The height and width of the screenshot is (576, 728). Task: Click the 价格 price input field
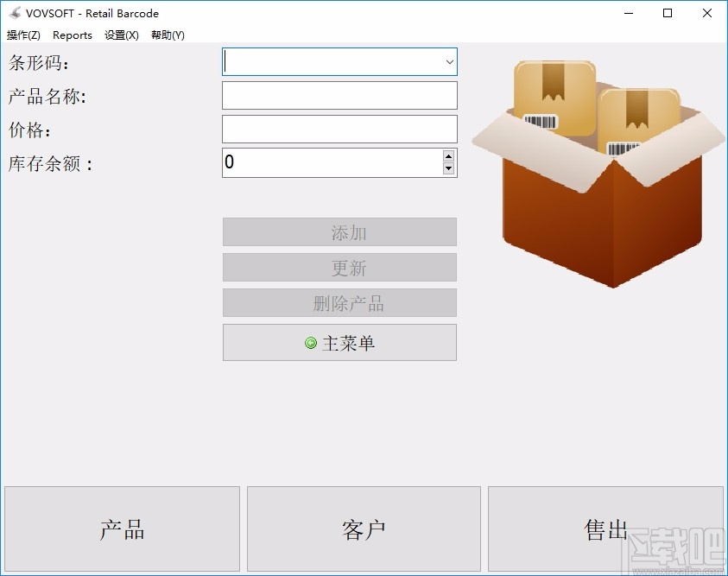coord(339,129)
